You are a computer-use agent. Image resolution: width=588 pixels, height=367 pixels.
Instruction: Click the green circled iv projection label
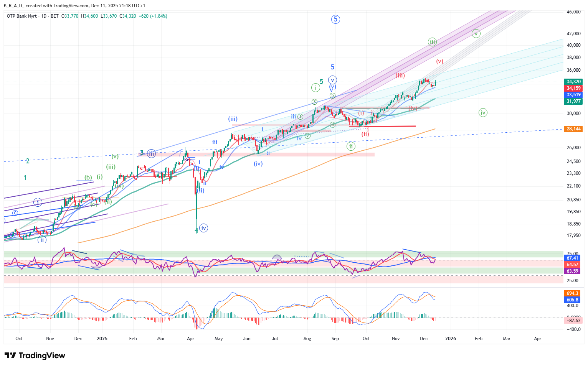pos(483,113)
